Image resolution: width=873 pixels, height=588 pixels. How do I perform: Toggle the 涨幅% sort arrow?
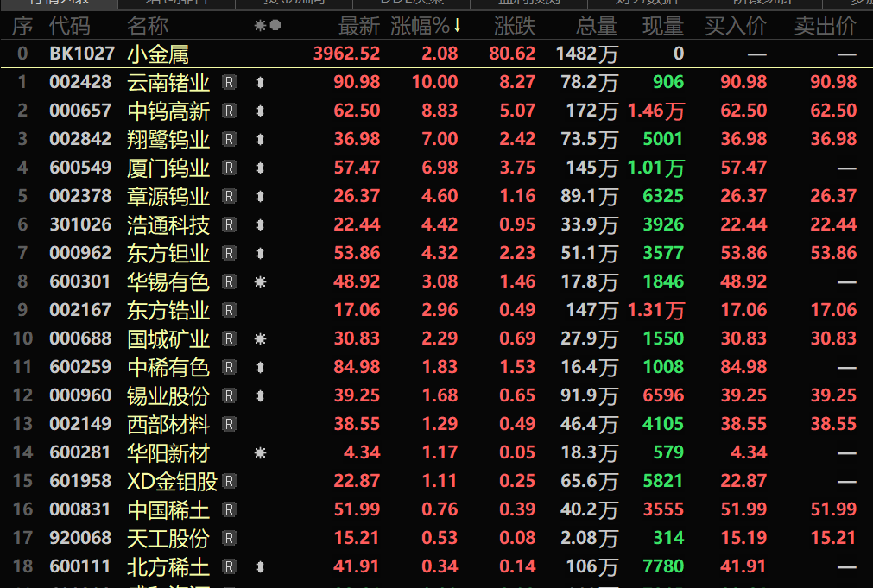pyautogui.click(x=457, y=26)
